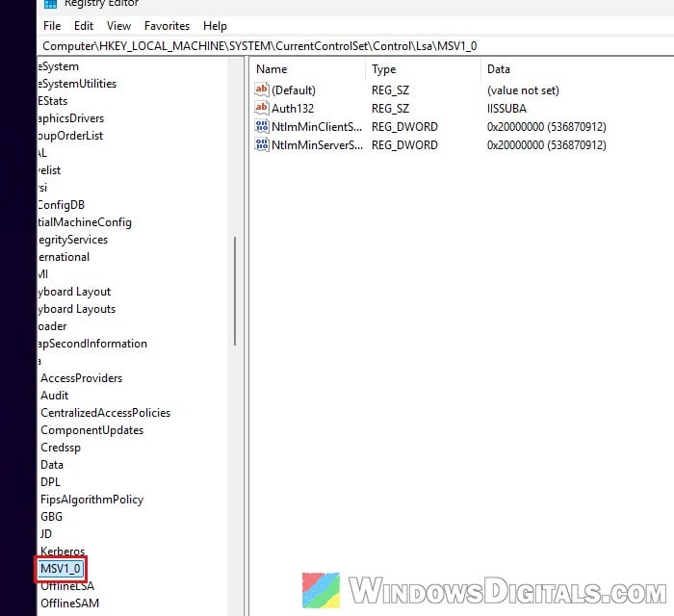This screenshot has width=674, height=616.
Task: Select the MSV1_0 key in tree
Action: 61,568
